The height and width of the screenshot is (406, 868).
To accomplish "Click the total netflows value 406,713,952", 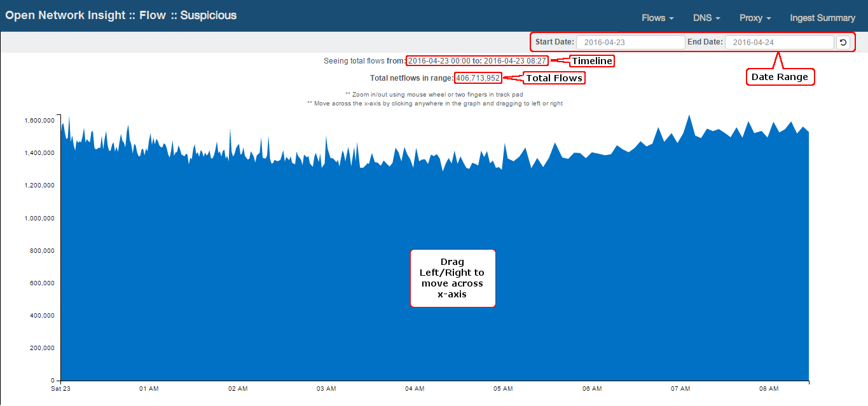I will (x=478, y=78).
